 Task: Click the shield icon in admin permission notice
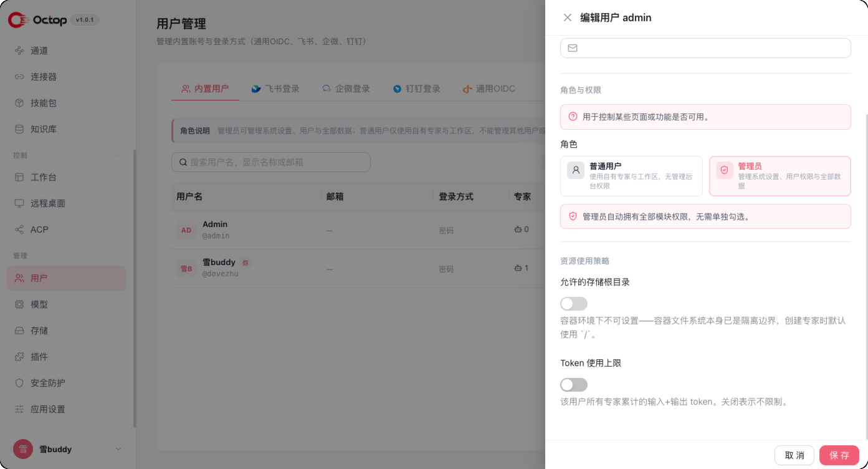point(573,216)
